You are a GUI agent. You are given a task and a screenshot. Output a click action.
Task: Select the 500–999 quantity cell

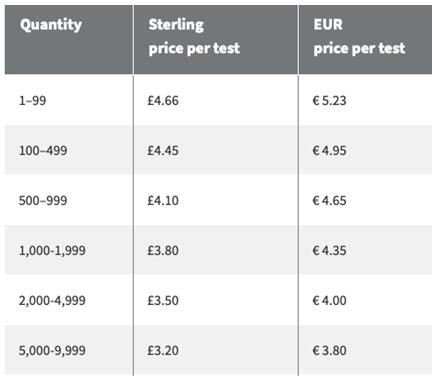[43, 200]
